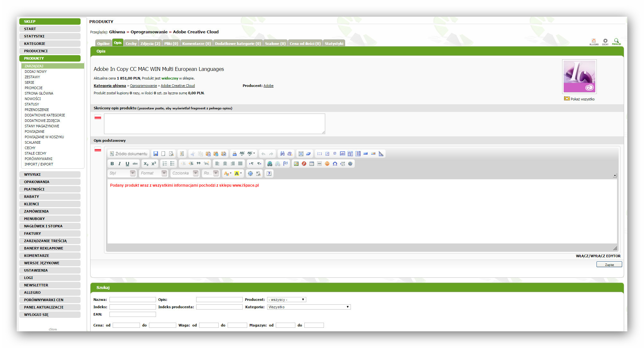The height and width of the screenshot is (348, 644).
Task: Toggle Show Blocks in editor
Action: [x=258, y=174]
